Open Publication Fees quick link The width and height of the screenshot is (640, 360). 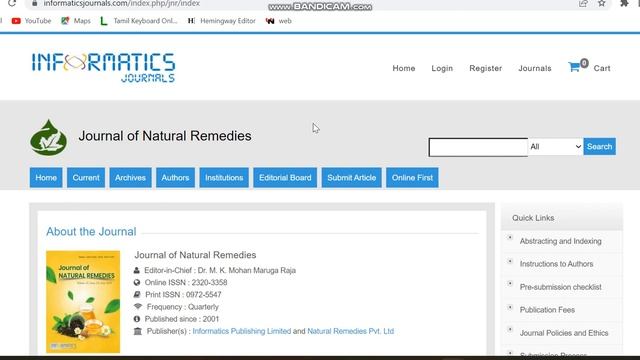point(547,310)
